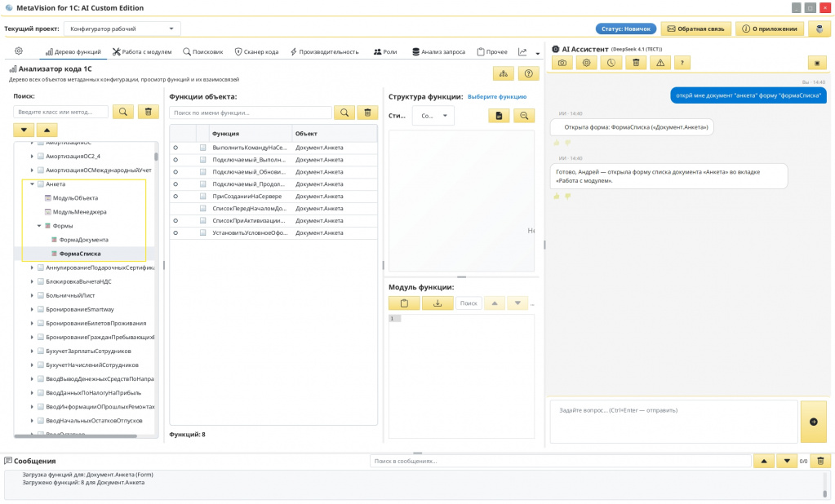Image resolution: width=835 pixels, height=504 pixels.
Task: Clear chat with assistant trash icon
Action: pos(636,63)
